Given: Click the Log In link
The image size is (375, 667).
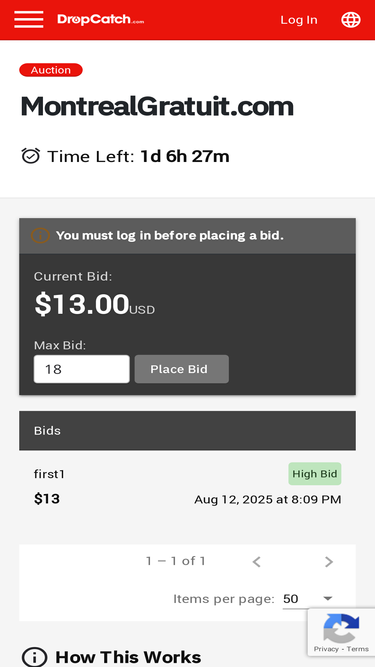Looking at the screenshot, I should tap(299, 20).
